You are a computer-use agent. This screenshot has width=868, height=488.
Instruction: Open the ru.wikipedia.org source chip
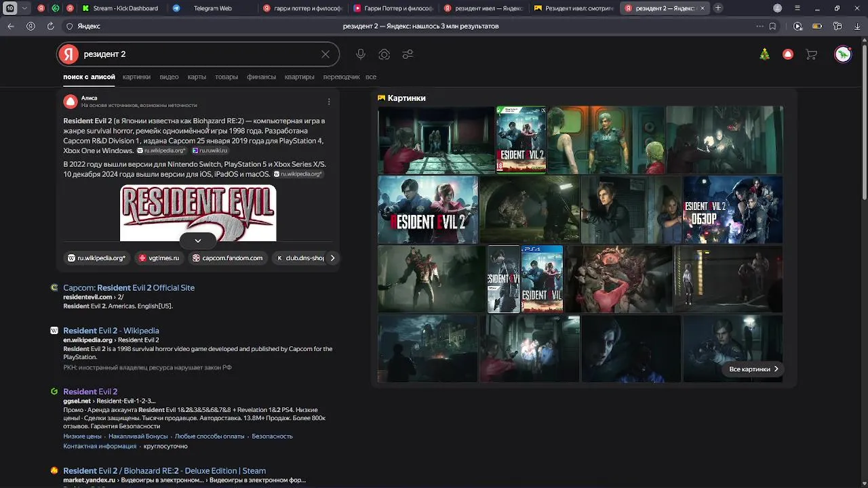point(97,258)
